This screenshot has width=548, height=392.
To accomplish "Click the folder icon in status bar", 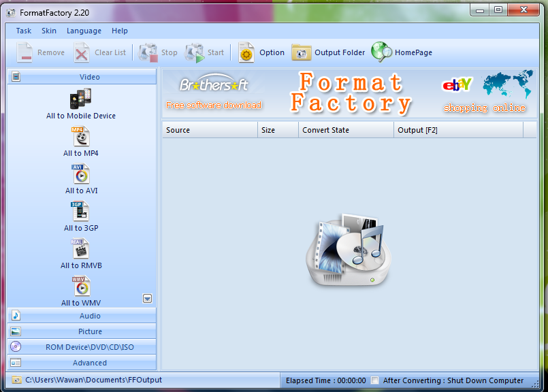I will pos(16,380).
